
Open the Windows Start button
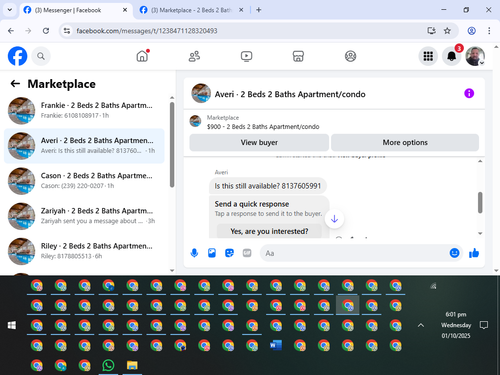coord(12,325)
